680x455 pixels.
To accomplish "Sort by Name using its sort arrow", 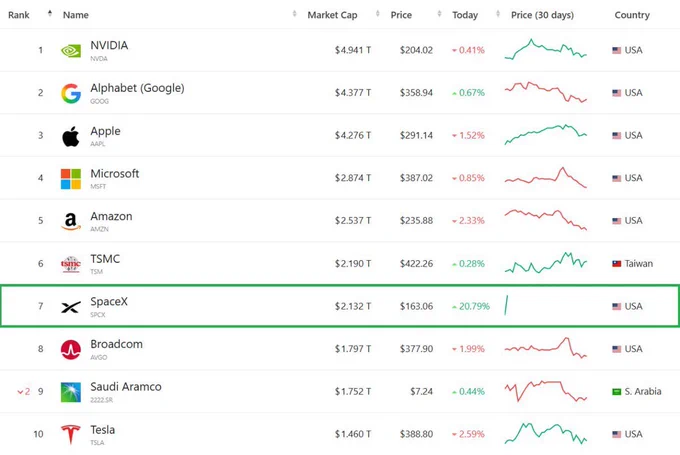I will [x=294, y=13].
